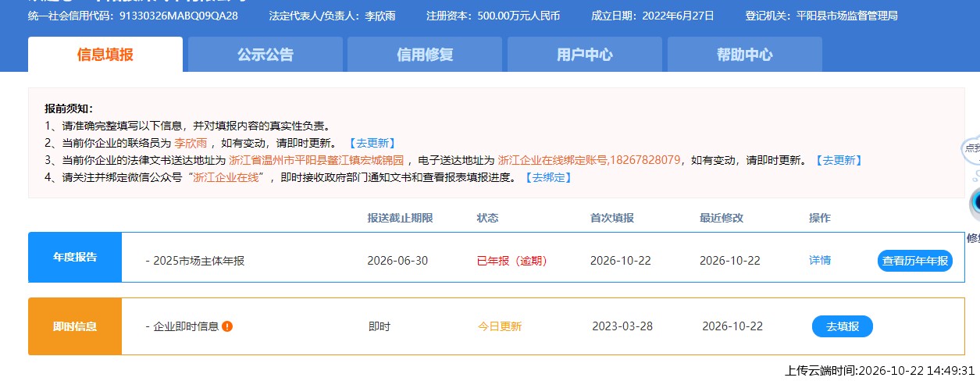This screenshot has height=381, width=980.
Task: Select the 即时信息 orange label
Action: [75, 326]
